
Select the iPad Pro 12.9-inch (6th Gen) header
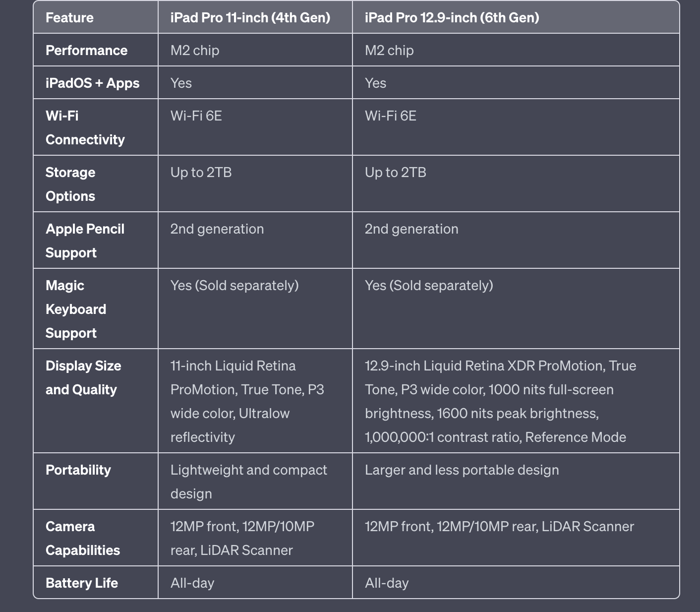[x=452, y=17]
